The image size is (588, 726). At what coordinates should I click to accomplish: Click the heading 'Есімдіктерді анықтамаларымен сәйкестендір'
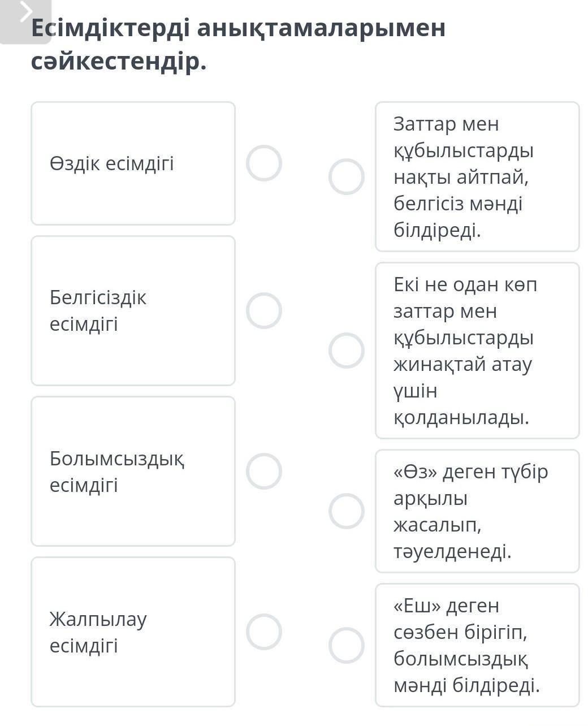pyautogui.click(x=238, y=45)
